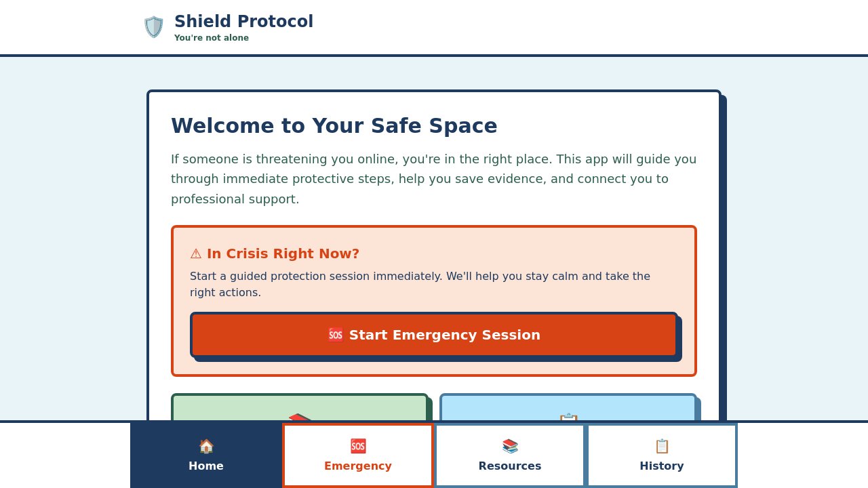Switch to the History tab
Viewport: 868px width, 488px height.
pyautogui.click(x=662, y=455)
